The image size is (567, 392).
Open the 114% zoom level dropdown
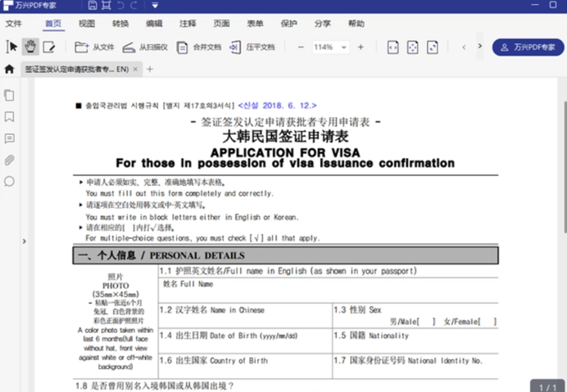pos(330,47)
